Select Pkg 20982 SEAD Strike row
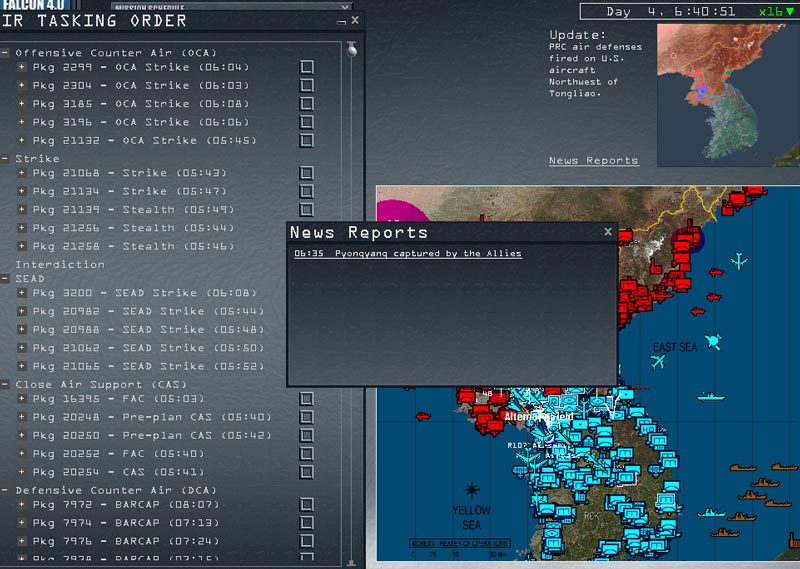This screenshot has width=800, height=569. tap(148, 311)
